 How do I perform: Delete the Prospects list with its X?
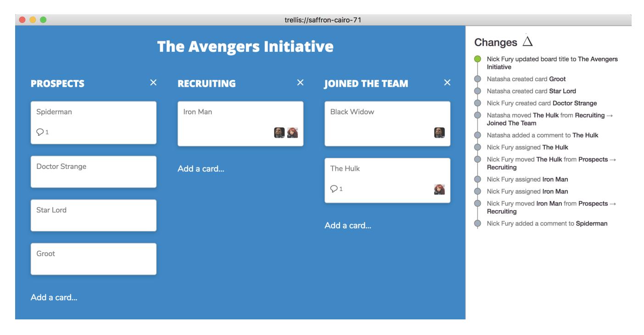[x=153, y=82]
